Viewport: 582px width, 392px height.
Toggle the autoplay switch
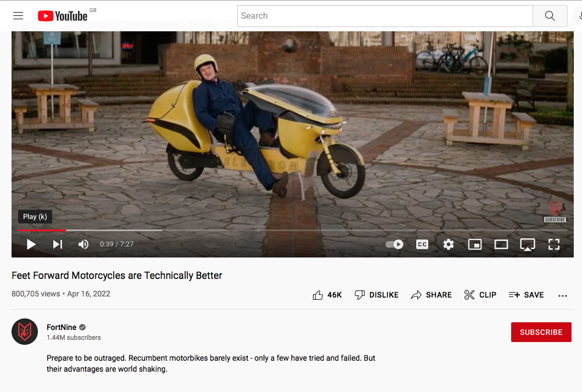394,244
